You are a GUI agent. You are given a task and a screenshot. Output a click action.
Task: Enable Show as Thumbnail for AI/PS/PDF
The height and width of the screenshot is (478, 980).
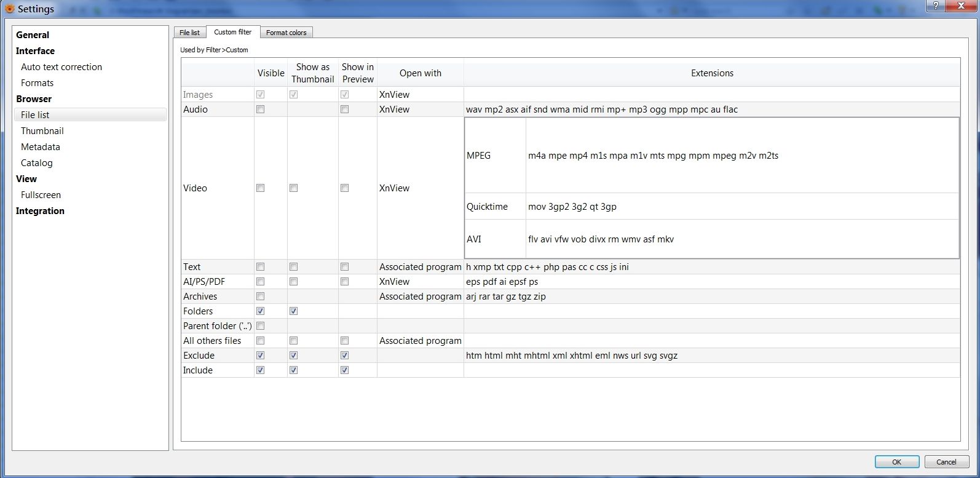coord(294,282)
